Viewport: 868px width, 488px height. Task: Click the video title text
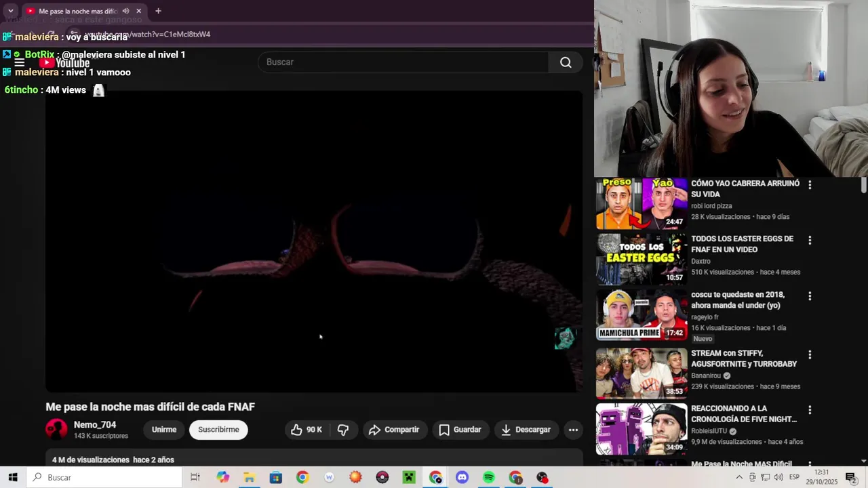click(150, 407)
